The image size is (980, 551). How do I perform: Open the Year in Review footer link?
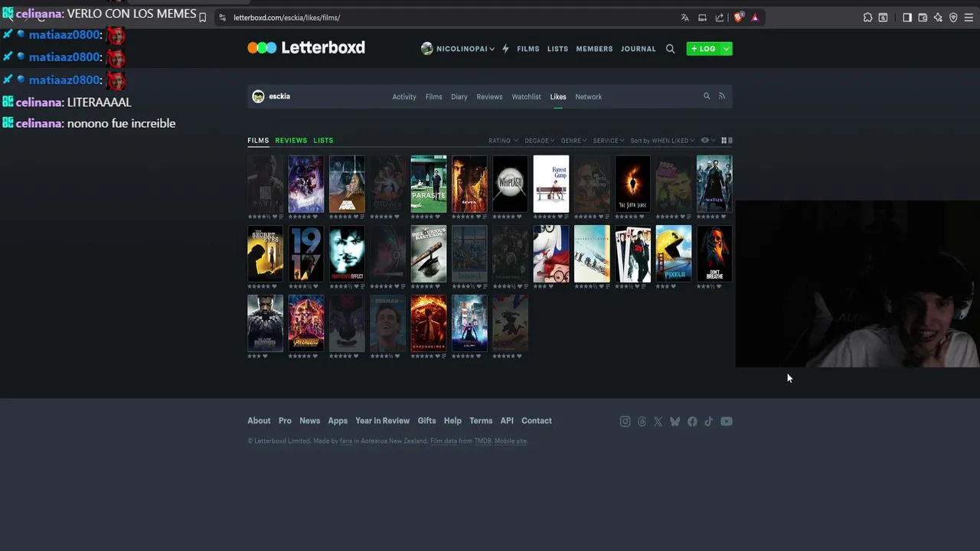click(382, 421)
